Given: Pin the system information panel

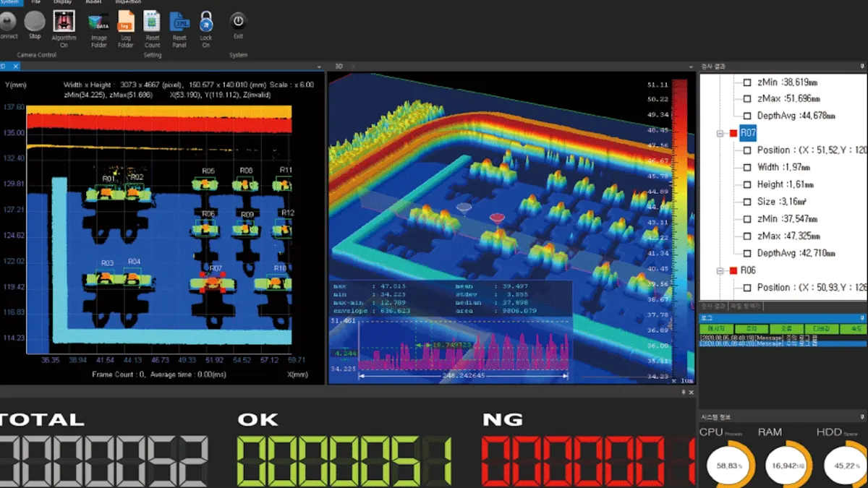Looking at the screenshot, I should coord(862,417).
